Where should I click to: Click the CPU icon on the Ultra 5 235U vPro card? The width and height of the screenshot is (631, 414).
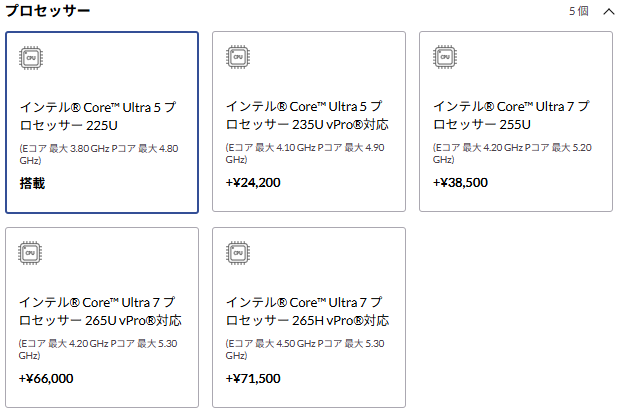[x=238, y=58]
